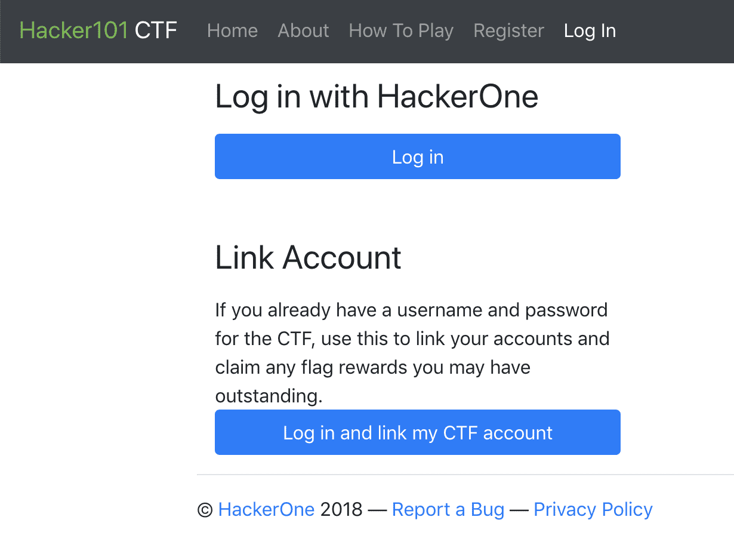Click the green Hacker101 logo text
734x560 pixels.
[73, 30]
